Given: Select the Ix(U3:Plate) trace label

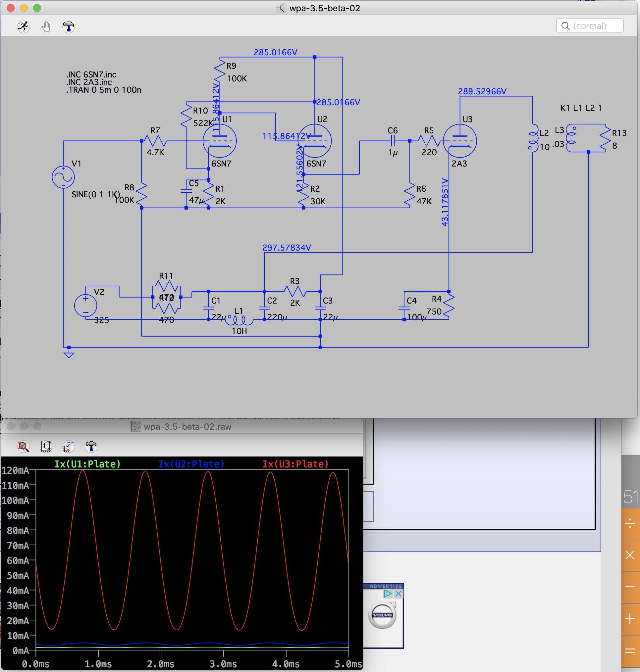Looking at the screenshot, I should click(295, 464).
